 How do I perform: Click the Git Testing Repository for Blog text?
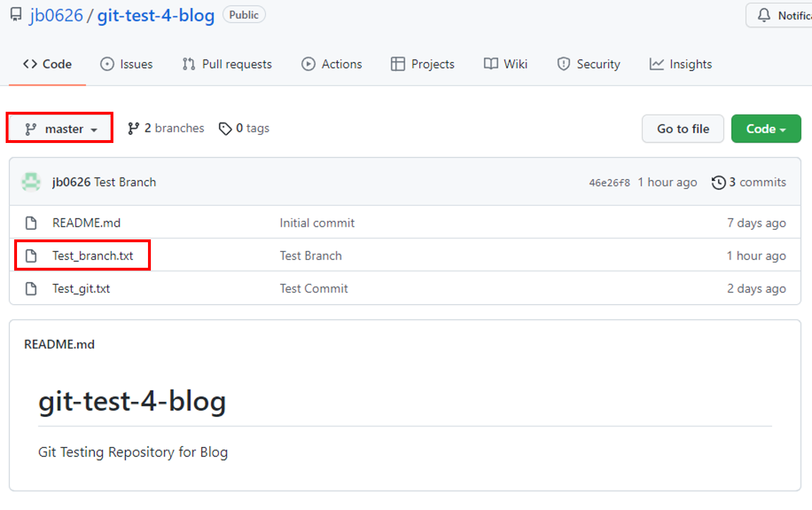pyautogui.click(x=133, y=452)
